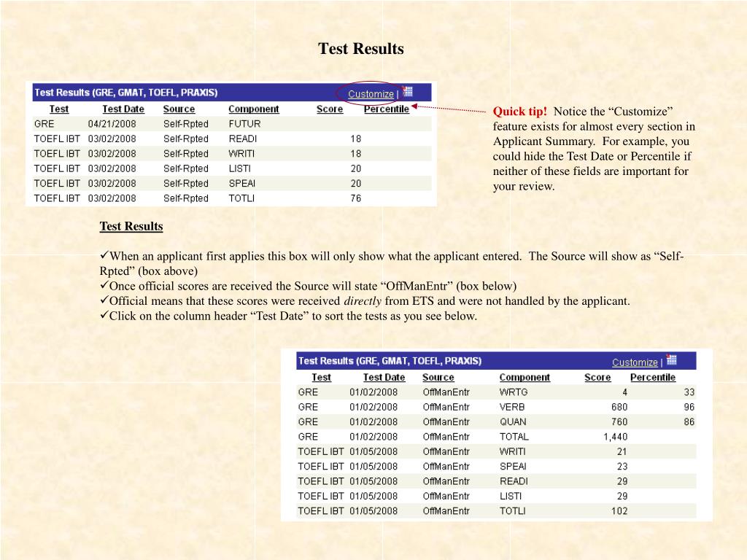This screenshot has width=747, height=560.
Task: Click the upper Test Results (GRE, GMAT, TOEFL, PRAXIS) title
Action: click(x=125, y=93)
